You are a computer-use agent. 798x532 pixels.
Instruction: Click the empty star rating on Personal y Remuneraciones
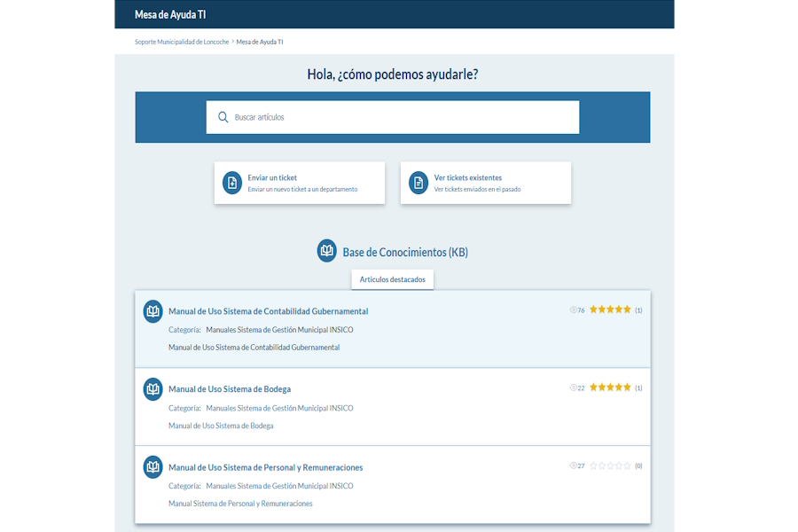click(x=610, y=465)
